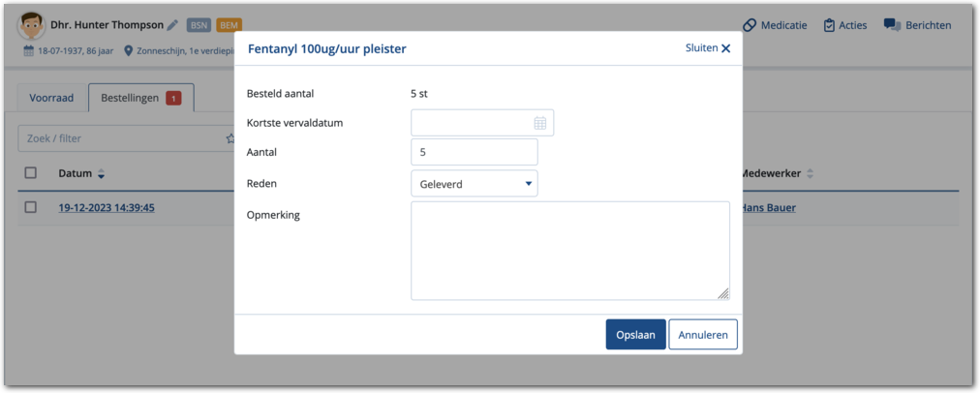The width and height of the screenshot is (980, 393).
Task: Click the Annuleren button
Action: pyautogui.click(x=703, y=335)
